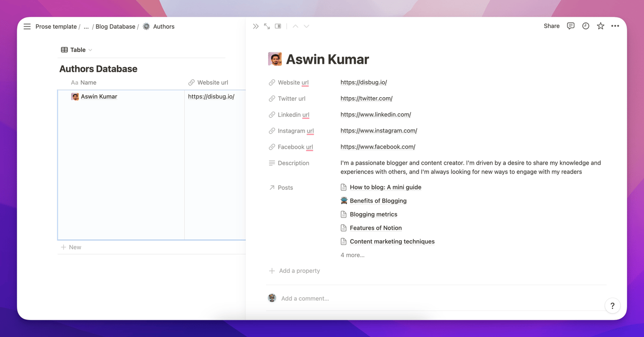Viewport: 644px width, 337px height.
Task: View page updates history clock
Action: [586, 26]
